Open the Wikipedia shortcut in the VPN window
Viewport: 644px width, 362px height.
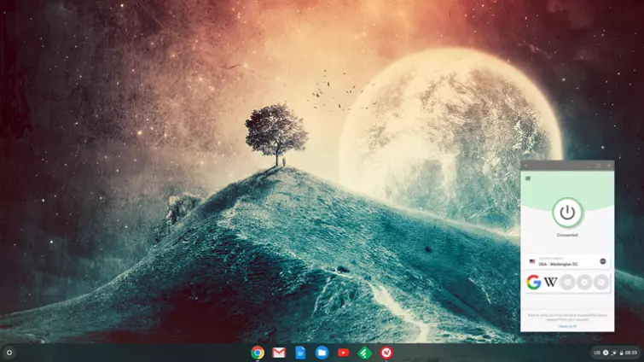550,283
